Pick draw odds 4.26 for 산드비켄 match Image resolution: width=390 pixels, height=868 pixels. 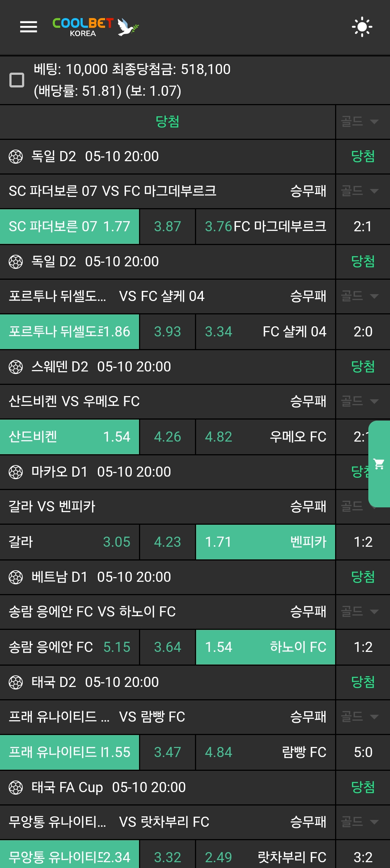tap(167, 437)
